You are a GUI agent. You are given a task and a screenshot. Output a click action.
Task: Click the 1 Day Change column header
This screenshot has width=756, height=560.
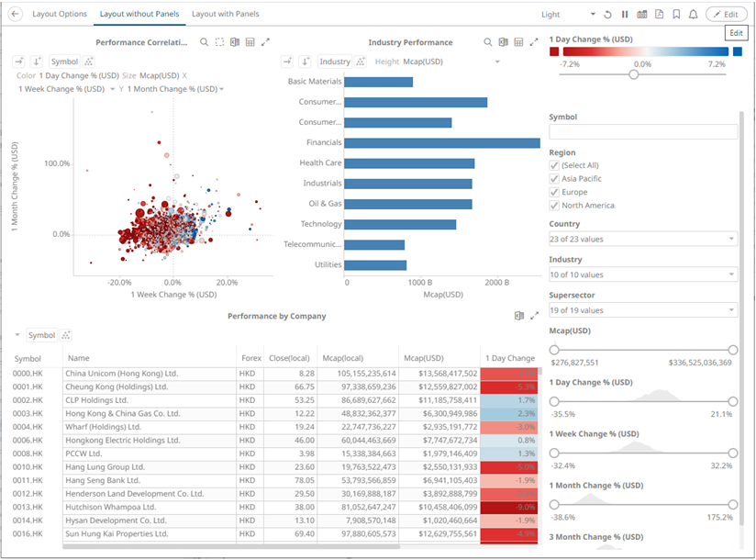tap(508, 358)
